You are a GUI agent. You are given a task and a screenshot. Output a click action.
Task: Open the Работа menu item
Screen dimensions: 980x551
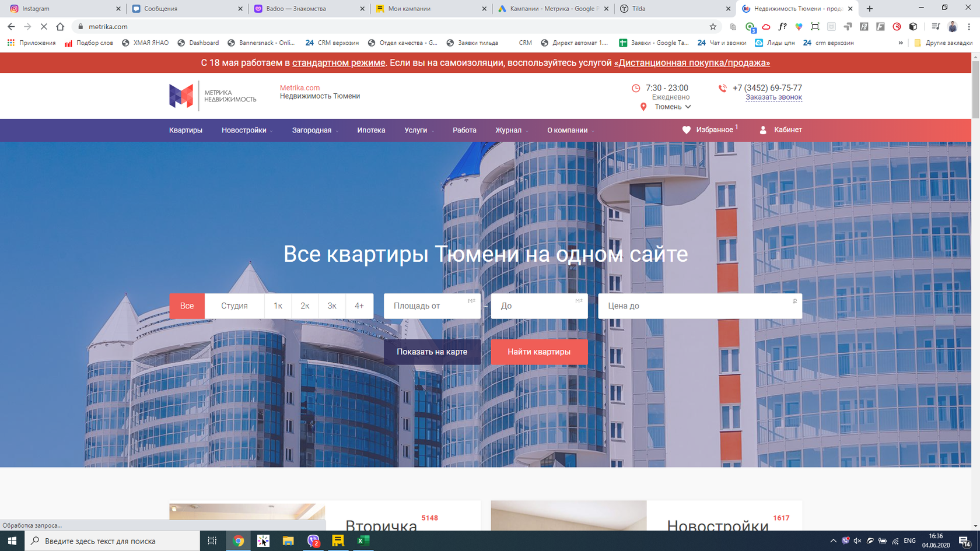pos(464,130)
